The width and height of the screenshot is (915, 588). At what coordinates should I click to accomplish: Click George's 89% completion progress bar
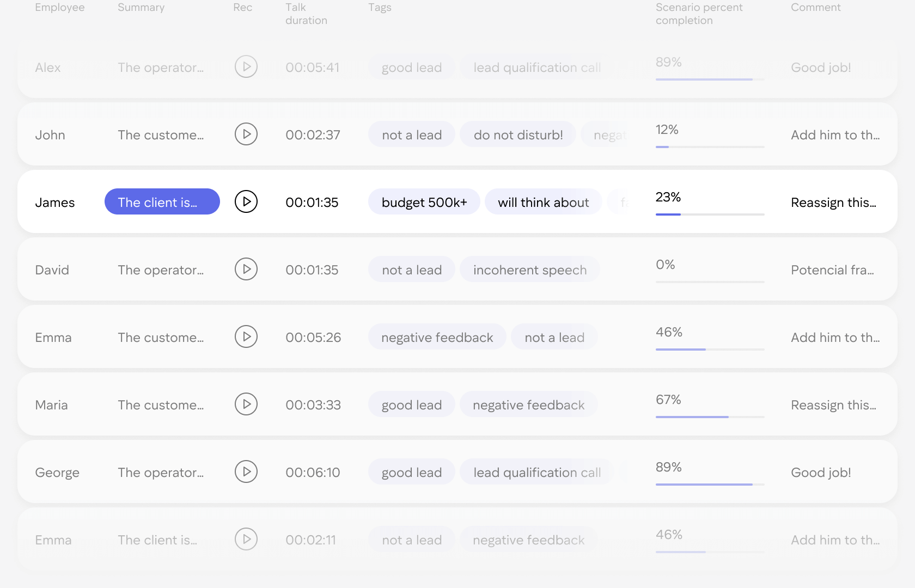pos(710,485)
